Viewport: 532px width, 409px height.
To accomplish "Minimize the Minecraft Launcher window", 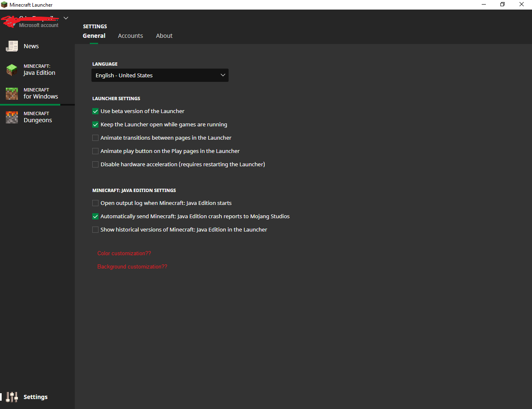I will [x=484, y=5].
